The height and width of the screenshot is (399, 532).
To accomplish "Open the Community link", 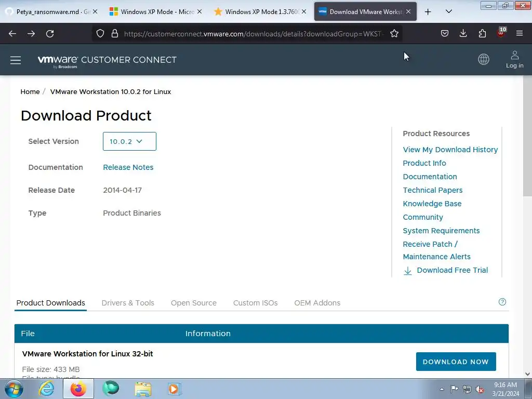I will point(423,218).
